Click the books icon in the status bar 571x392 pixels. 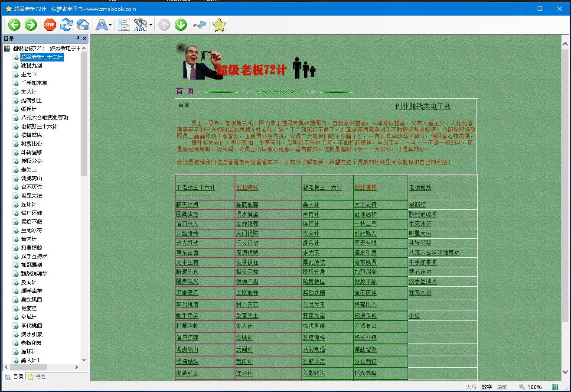[x=555, y=387]
